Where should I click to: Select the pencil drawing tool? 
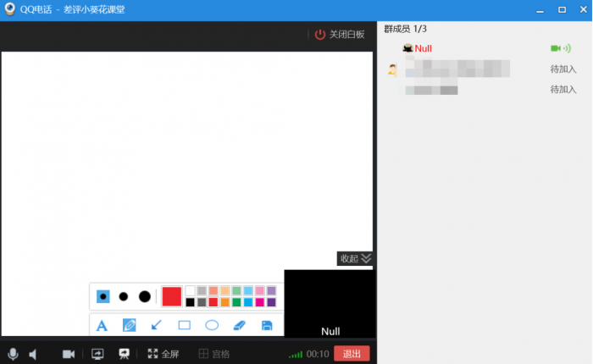click(x=130, y=325)
